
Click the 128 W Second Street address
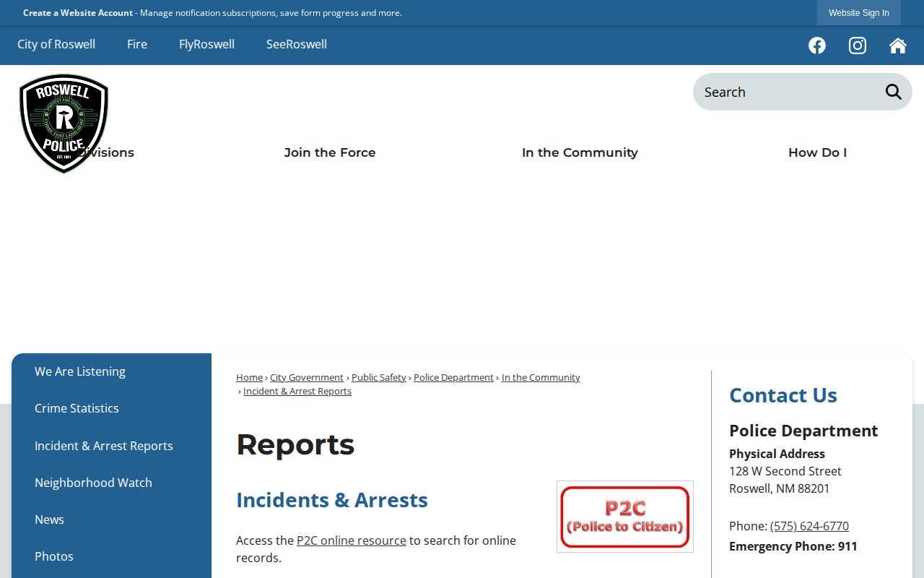click(x=785, y=471)
